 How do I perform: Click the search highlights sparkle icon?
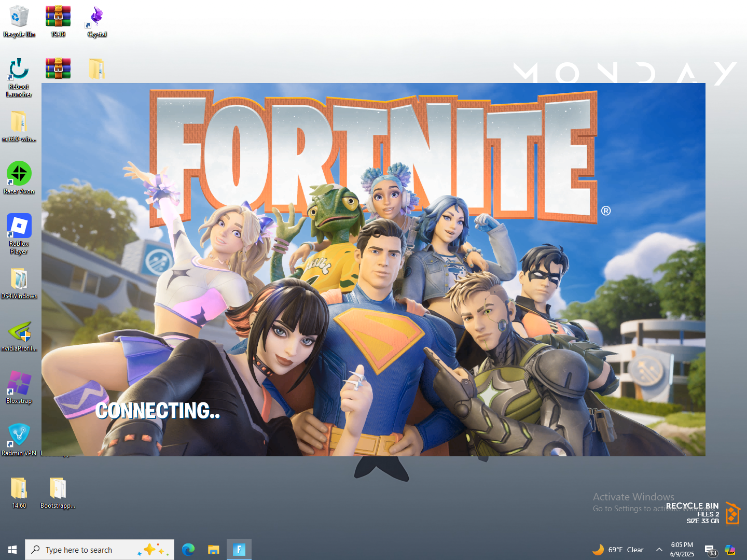(x=154, y=550)
